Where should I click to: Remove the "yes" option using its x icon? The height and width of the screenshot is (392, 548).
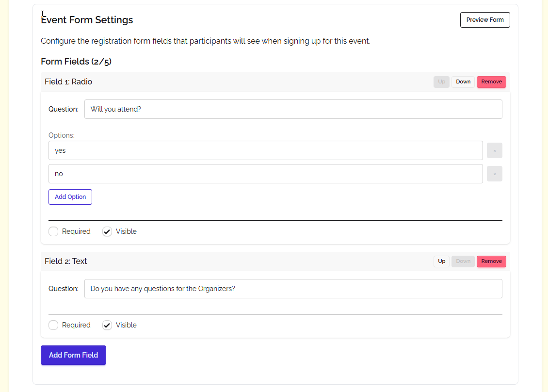[494, 150]
